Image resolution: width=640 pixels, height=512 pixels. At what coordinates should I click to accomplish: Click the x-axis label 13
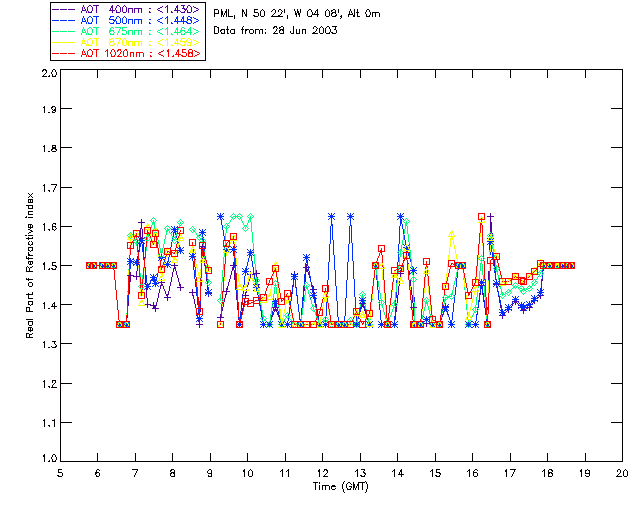click(360, 473)
